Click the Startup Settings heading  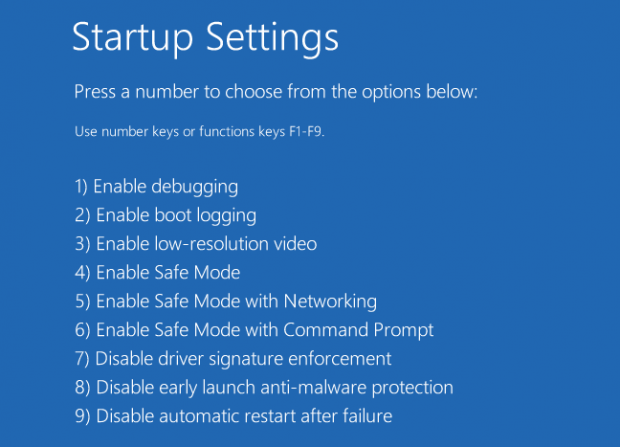pyautogui.click(x=205, y=38)
